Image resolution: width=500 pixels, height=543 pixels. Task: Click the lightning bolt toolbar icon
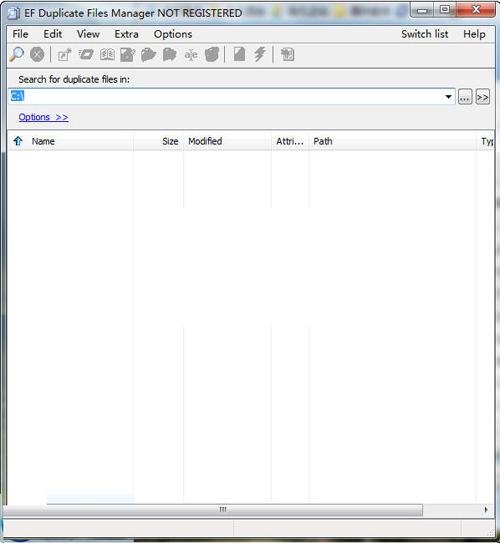260,54
